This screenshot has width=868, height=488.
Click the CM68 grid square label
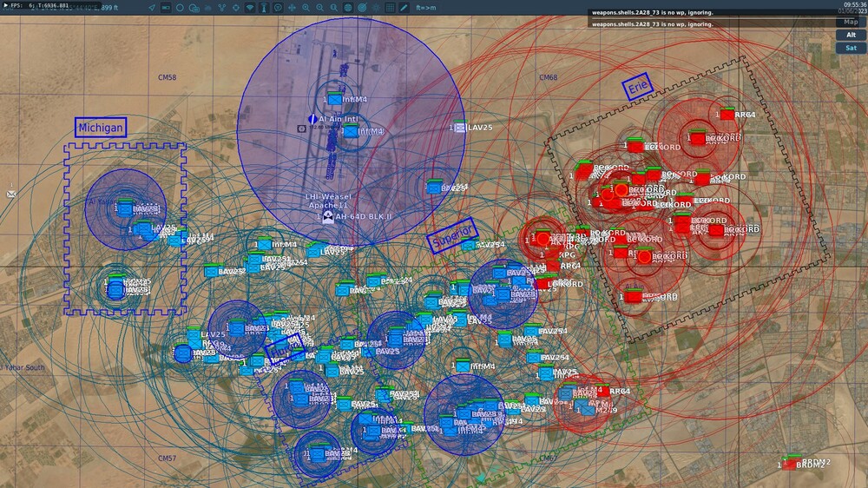pyautogui.click(x=548, y=77)
